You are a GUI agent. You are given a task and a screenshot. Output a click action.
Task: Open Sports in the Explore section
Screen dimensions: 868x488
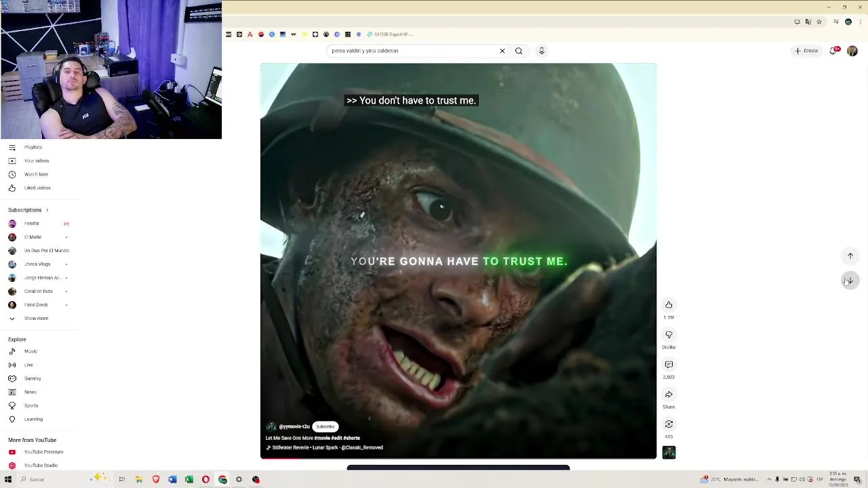pyautogui.click(x=31, y=405)
